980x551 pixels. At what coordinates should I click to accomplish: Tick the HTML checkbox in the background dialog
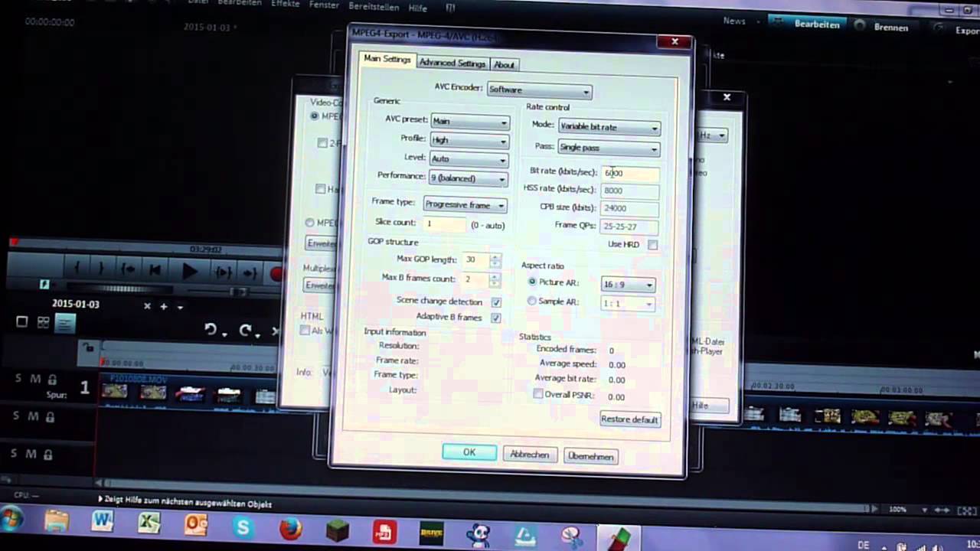click(305, 331)
